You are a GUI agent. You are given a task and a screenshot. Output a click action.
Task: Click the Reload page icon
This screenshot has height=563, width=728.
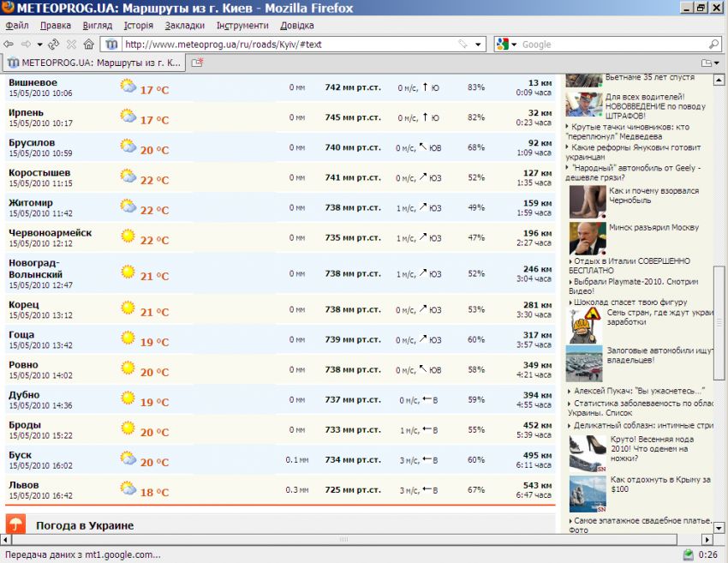[x=53, y=44]
